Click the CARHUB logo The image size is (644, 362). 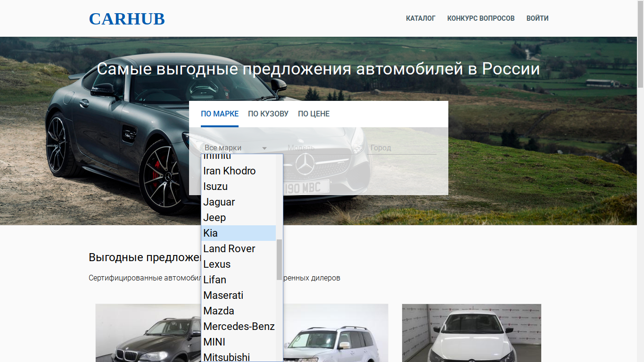[x=126, y=19]
